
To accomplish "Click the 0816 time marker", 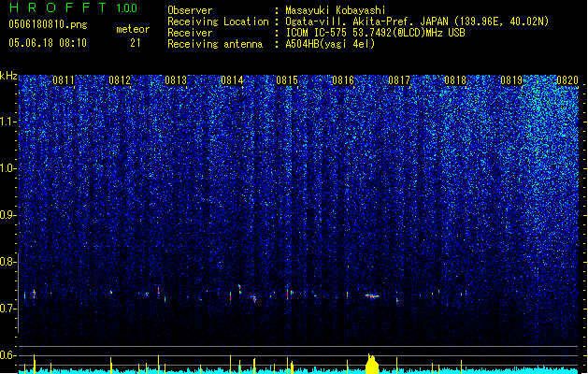I will click(x=343, y=80).
